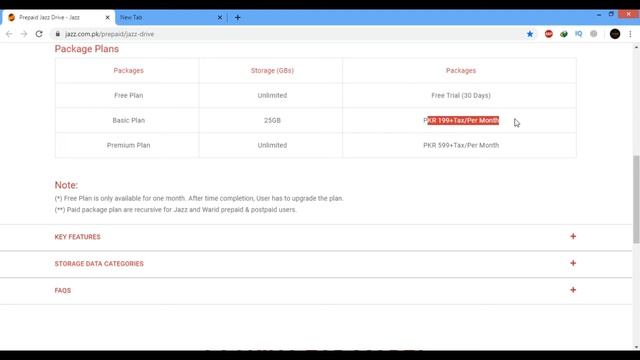
Task: Go back to the previous page
Action: [x=9, y=34]
